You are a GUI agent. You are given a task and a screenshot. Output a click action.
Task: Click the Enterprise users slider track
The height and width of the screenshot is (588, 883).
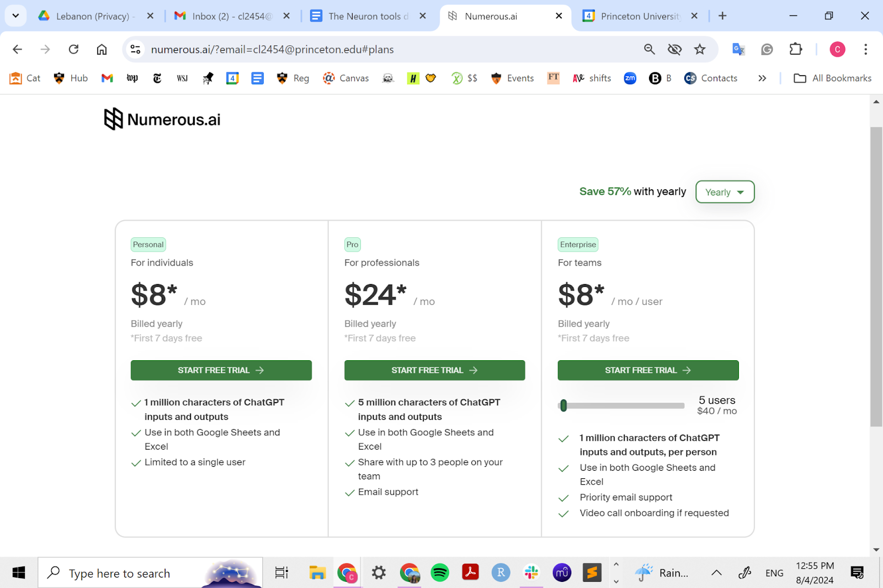(x=621, y=405)
